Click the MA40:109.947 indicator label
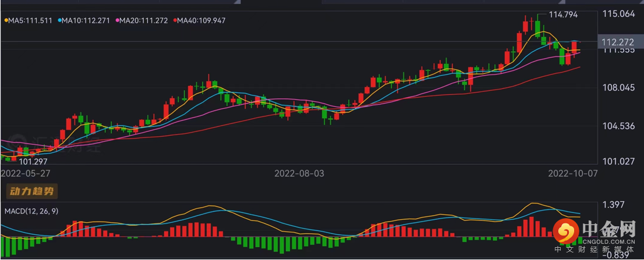 pyautogui.click(x=200, y=20)
